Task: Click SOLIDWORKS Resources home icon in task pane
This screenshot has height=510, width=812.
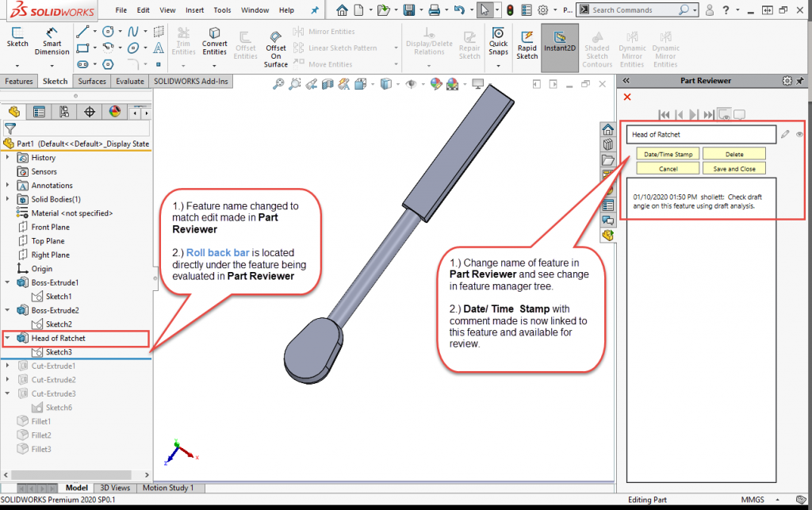Action: [x=608, y=129]
